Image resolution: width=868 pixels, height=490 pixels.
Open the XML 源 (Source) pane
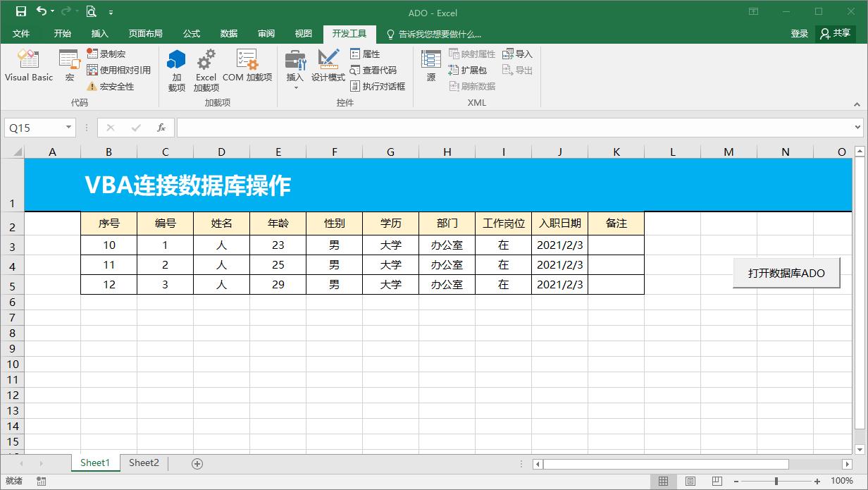430,67
